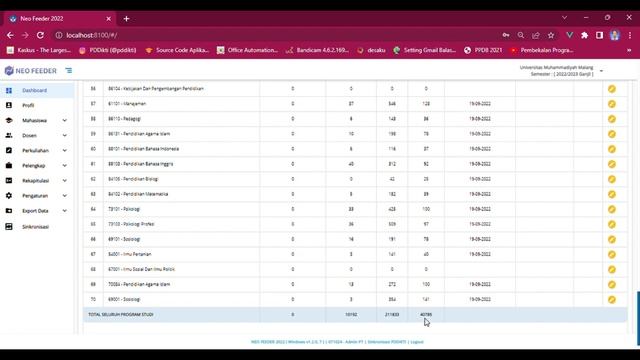This screenshot has height=360, width=640.
Task: Click the Total Seluruh Program Studi label
Action: (121, 315)
